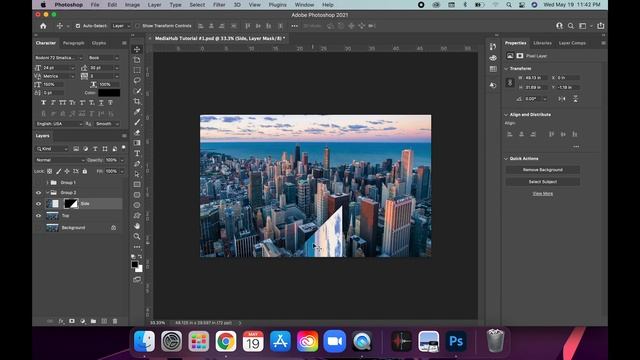Open layer style fx menu
This screenshot has height=360, width=640.
click(61, 321)
